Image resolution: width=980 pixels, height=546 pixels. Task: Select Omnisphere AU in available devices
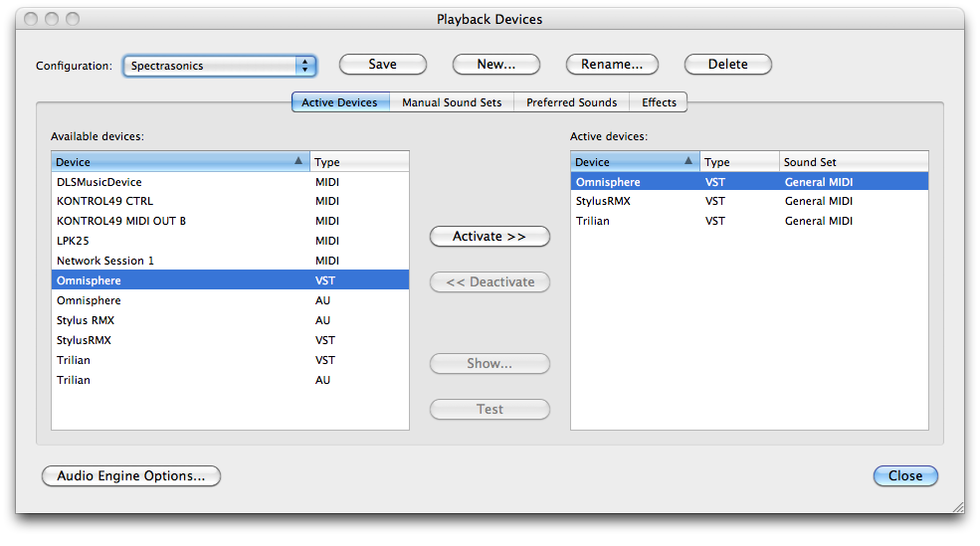pos(230,300)
